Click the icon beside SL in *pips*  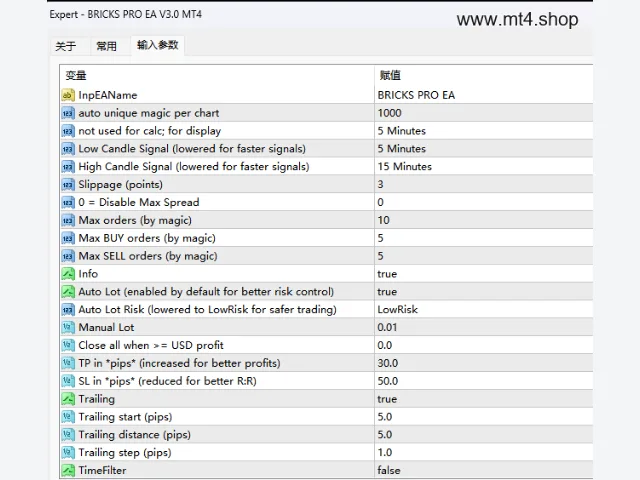tap(68, 381)
